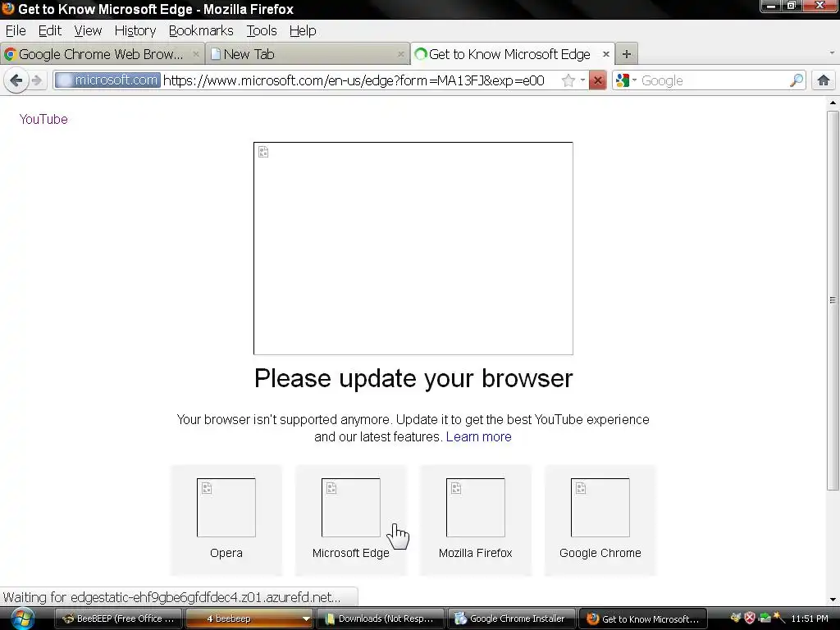This screenshot has height=630, width=840.
Task: Go back with the Back arrow
Action: pyautogui.click(x=16, y=80)
